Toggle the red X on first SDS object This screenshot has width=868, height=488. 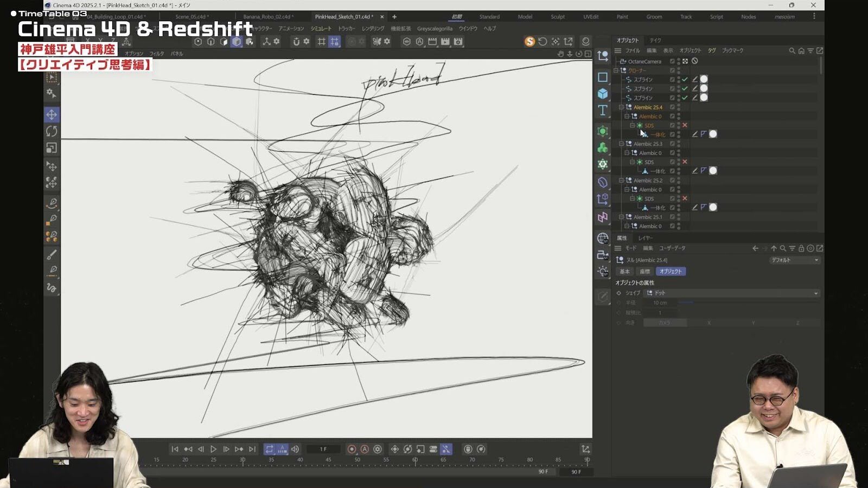(x=685, y=125)
